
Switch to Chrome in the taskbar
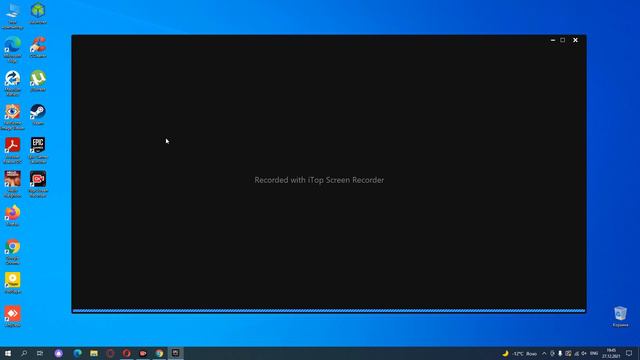pos(159,353)
